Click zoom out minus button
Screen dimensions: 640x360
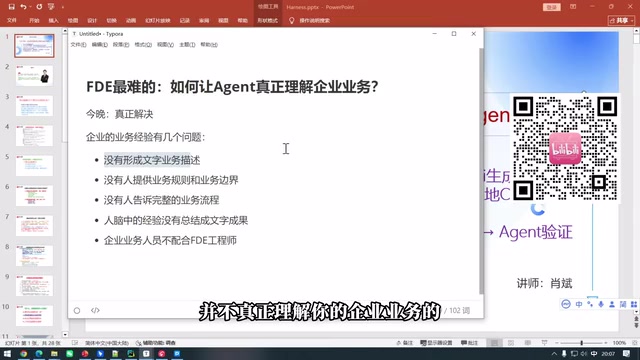tap(556, 343)
